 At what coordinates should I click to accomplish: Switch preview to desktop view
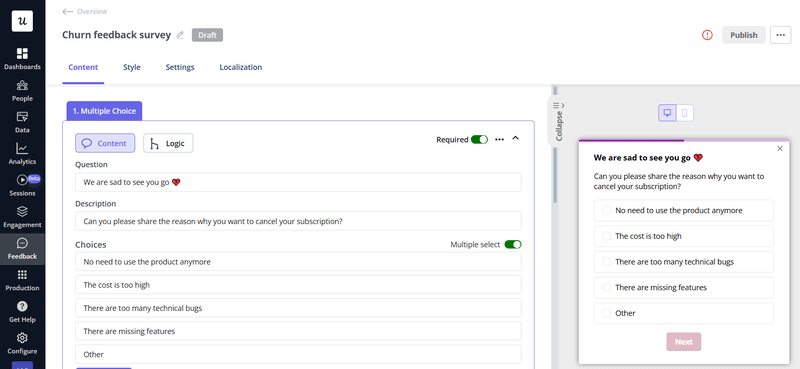click(667, 113)
